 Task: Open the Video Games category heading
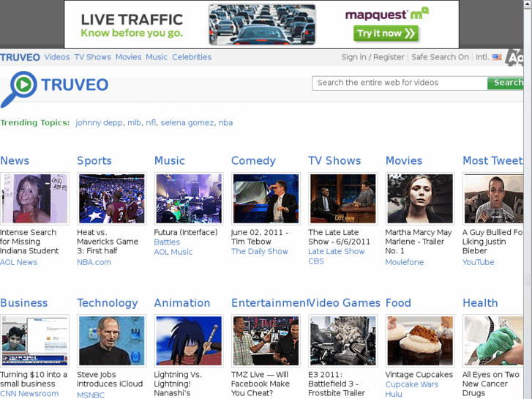pos(345,303)
